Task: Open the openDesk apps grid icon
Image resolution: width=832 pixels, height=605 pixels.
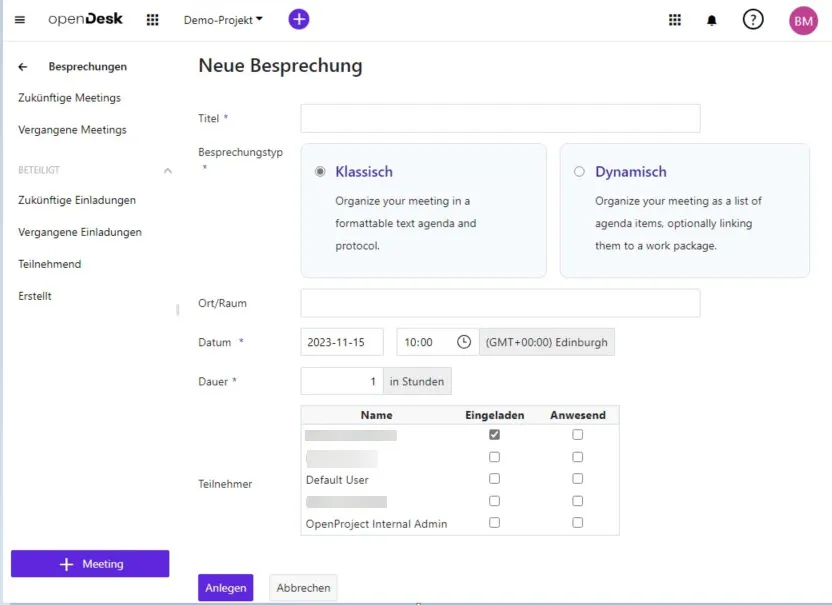Action: tap(152, 20)
